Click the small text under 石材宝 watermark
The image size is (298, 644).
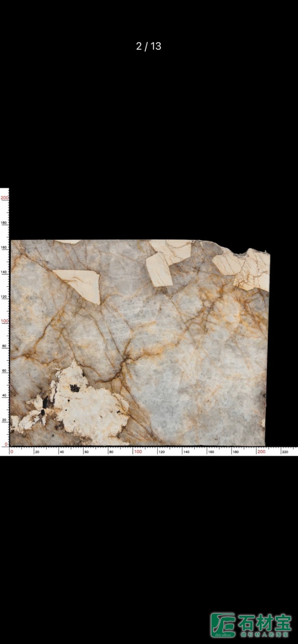(x=265, y=634)
